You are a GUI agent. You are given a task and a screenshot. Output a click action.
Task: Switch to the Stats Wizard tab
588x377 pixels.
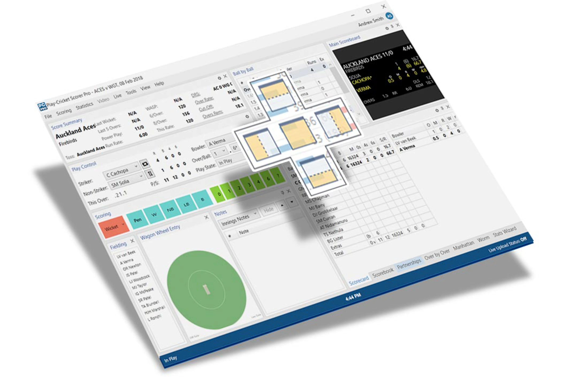505,232
